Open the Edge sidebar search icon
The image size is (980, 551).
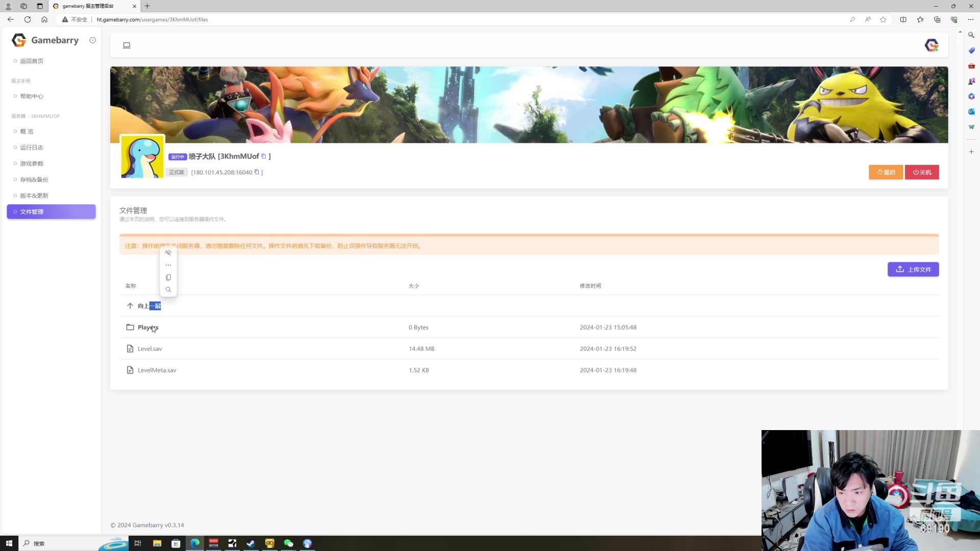pos(971,35)
